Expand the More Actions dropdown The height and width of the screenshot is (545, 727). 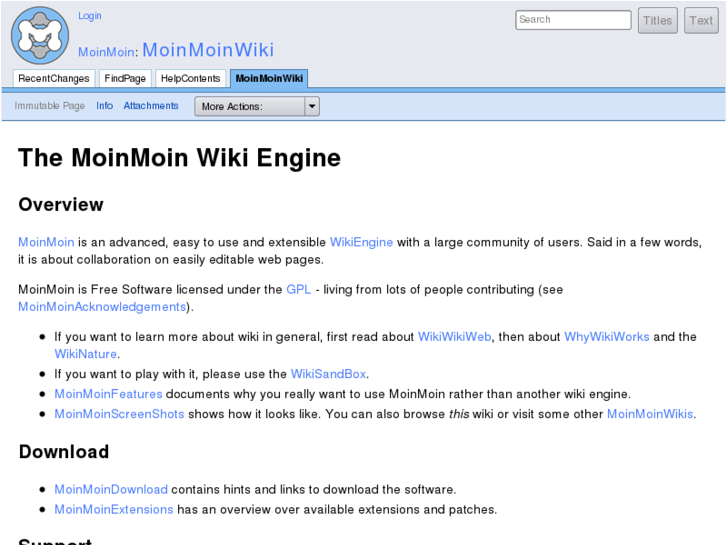coord(257,106)
